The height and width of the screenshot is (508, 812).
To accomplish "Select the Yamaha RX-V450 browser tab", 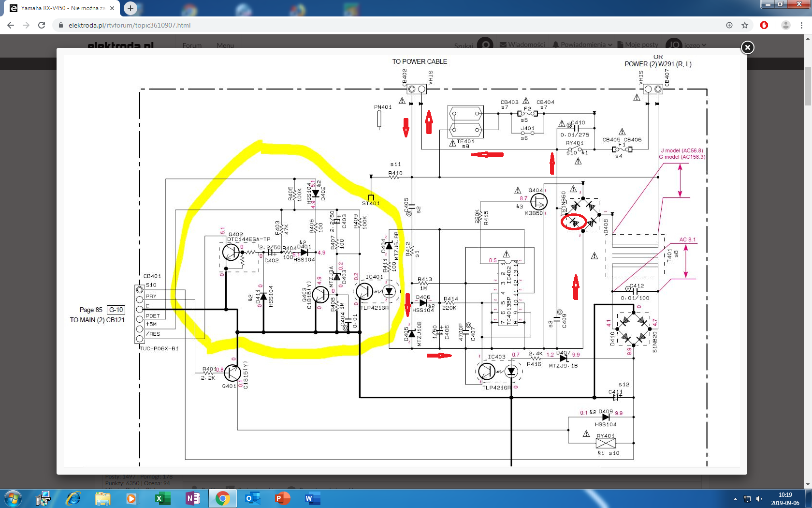I will coord(62,8).
